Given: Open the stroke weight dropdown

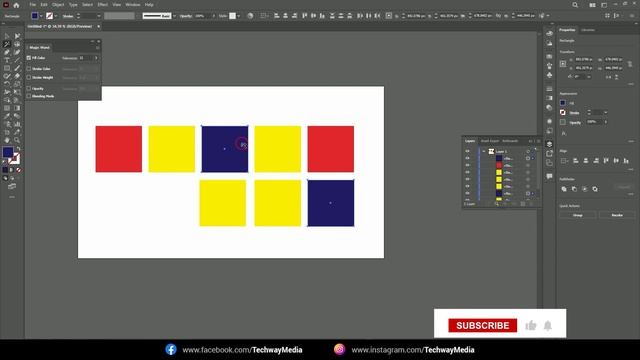Looking at the screenshot, I should pos(98,16).
